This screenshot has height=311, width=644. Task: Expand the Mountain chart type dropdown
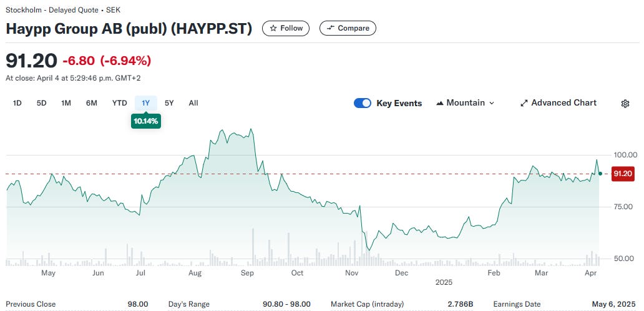pyautogui.click(x=466, y=103)
